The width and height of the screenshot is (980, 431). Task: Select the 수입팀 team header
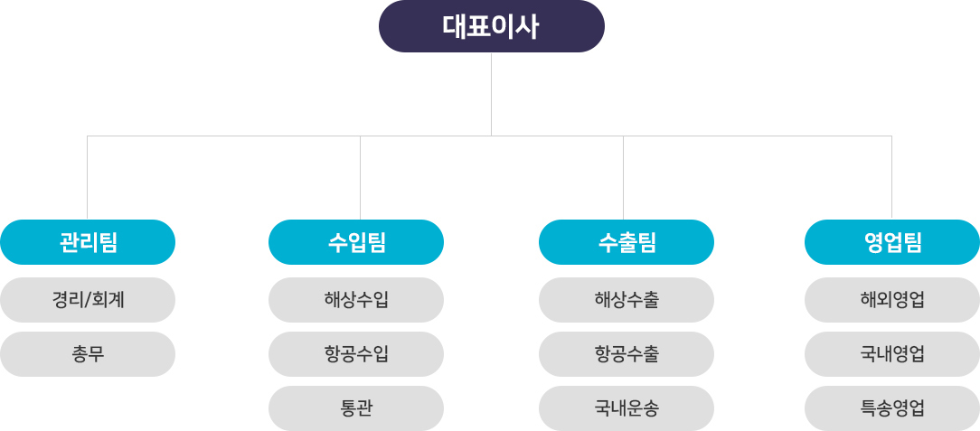(x=356, y=242)
